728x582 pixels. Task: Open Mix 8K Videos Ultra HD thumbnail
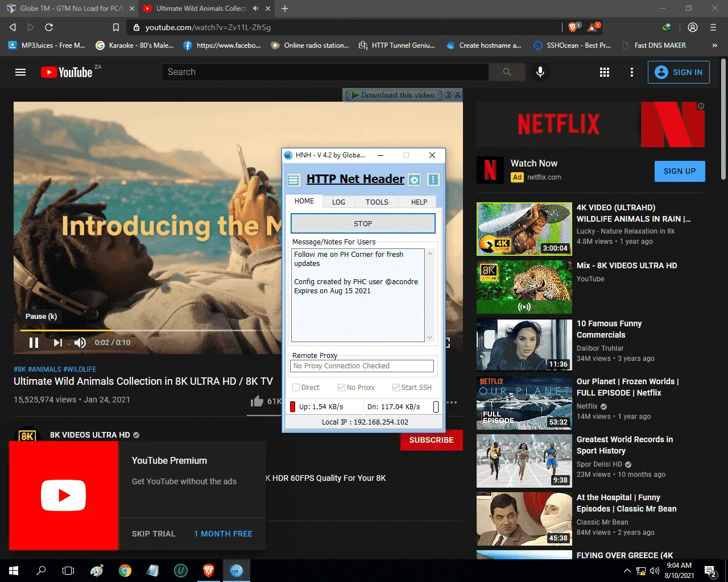click(x=524, y=287)
